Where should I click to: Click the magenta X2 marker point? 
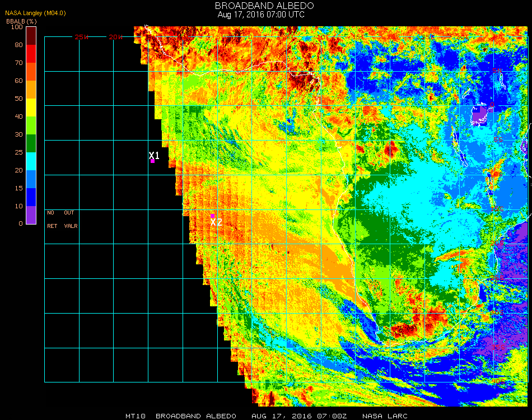212,216
